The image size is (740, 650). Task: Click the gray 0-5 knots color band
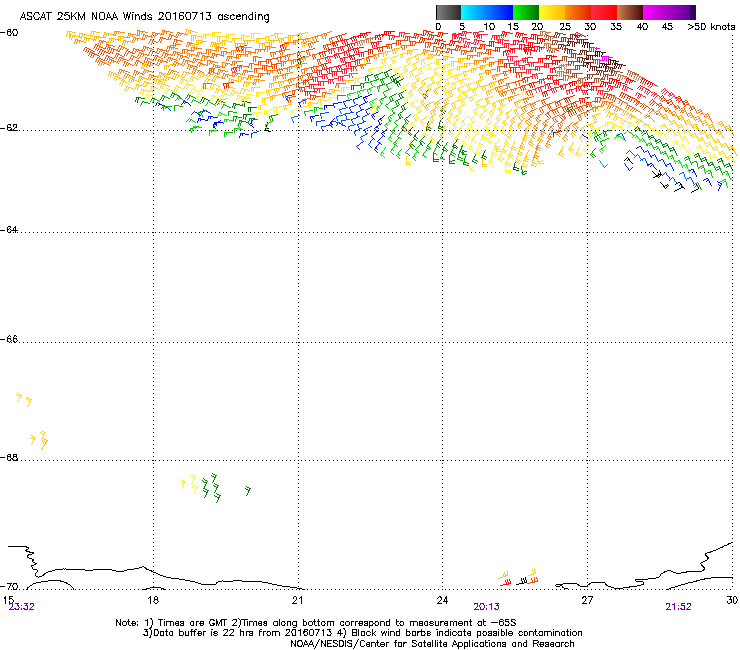[x=448, y=12]
